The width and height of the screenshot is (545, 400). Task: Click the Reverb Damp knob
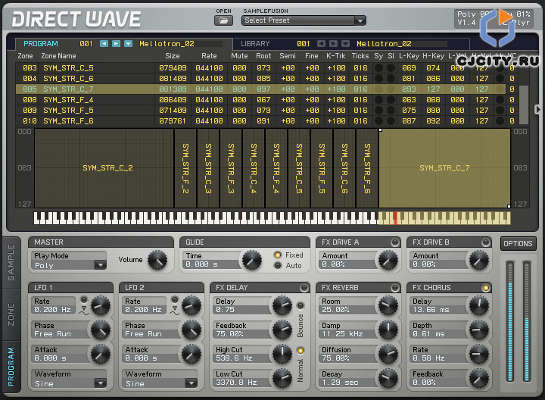[x=388, y=330]
